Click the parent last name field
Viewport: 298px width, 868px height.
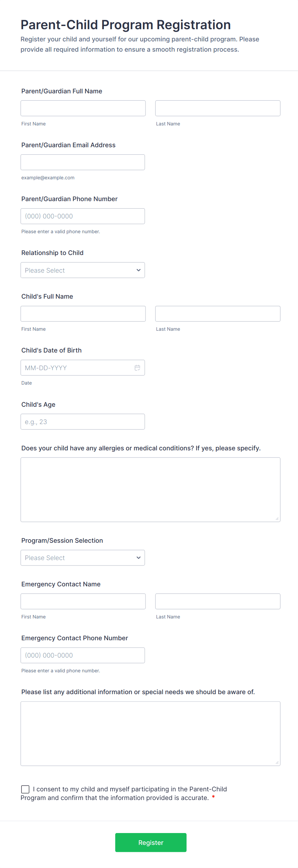218,108
